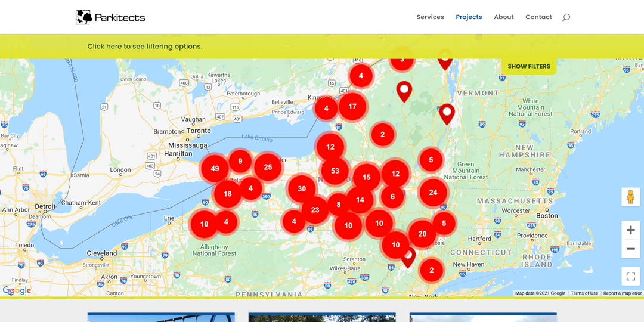The height and width of the screenshot is (322, 644).
Task: Open the 53 projects cluster marker
Action: click(x=335, y=171)
